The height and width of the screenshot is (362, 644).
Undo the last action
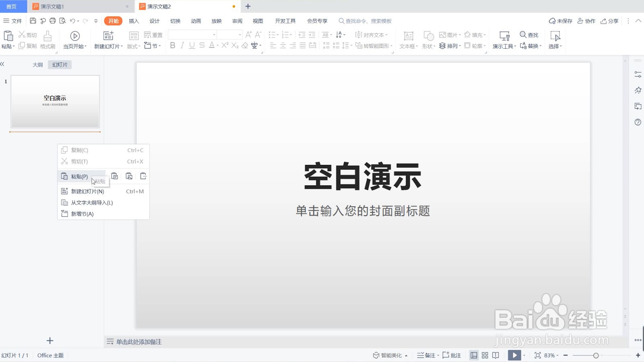[72, 21]
